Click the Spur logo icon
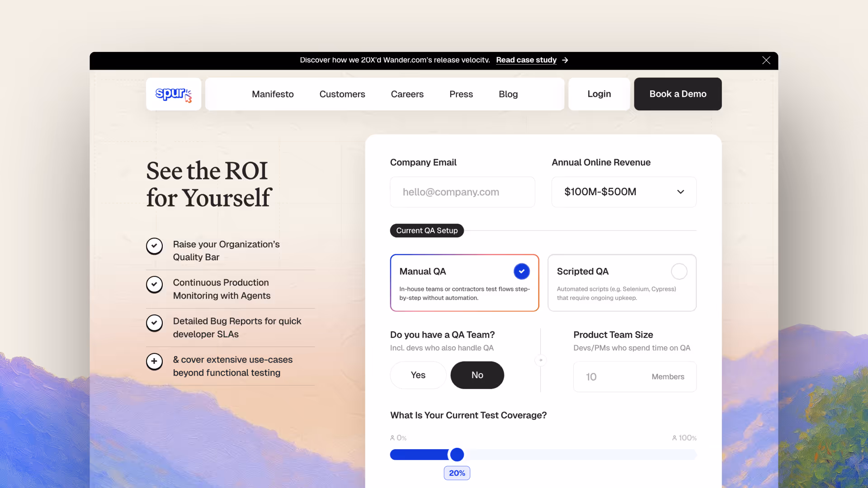The width and height of the screenshot is (868, 488). [x=174, y=94]
